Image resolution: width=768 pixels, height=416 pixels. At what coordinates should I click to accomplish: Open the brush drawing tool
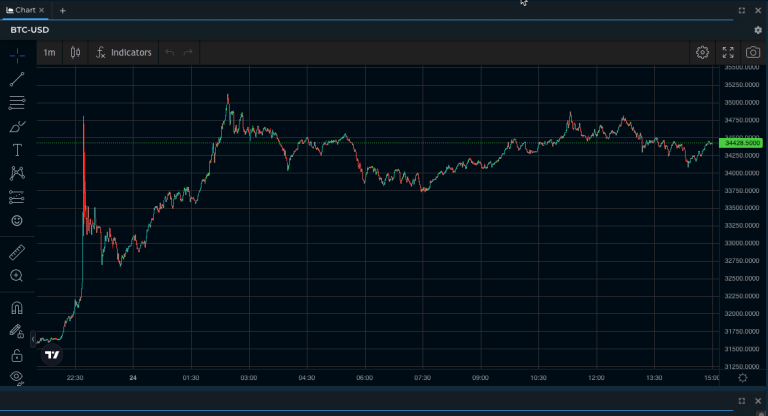[x=17, y=127]
